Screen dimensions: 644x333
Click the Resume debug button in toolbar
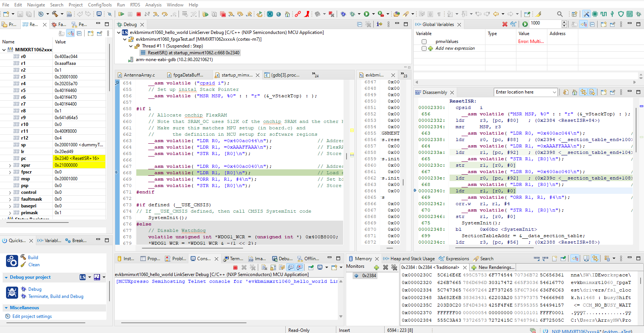(x=121, y=14)
